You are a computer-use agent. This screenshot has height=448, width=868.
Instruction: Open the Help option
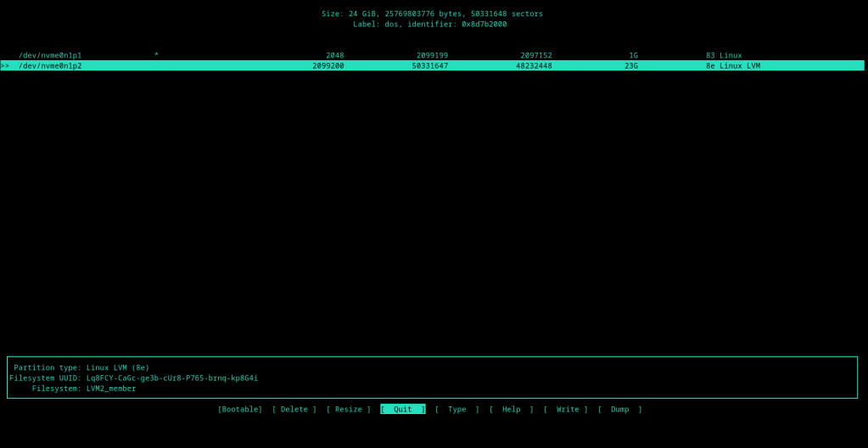click(511, 409)
